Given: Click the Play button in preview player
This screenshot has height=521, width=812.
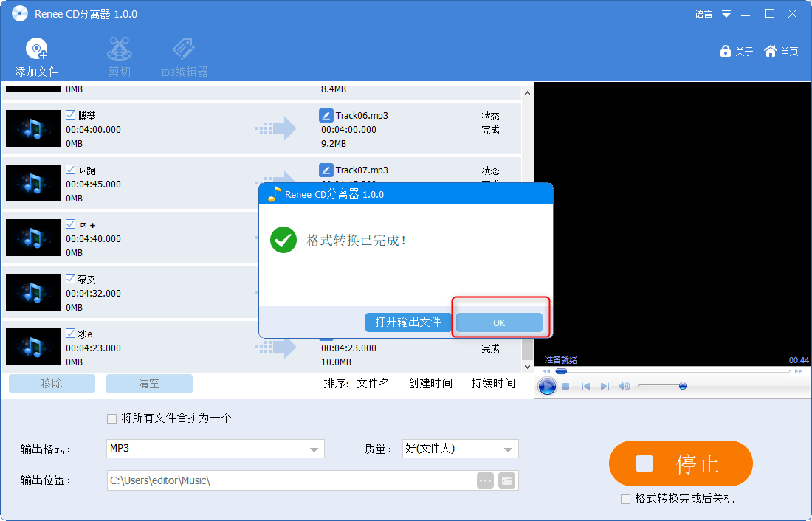Looking at the screenshot, I should [547, 387].
